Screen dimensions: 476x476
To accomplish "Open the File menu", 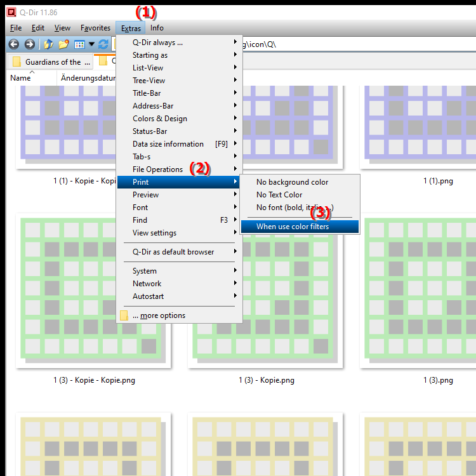I will (16, 28).
